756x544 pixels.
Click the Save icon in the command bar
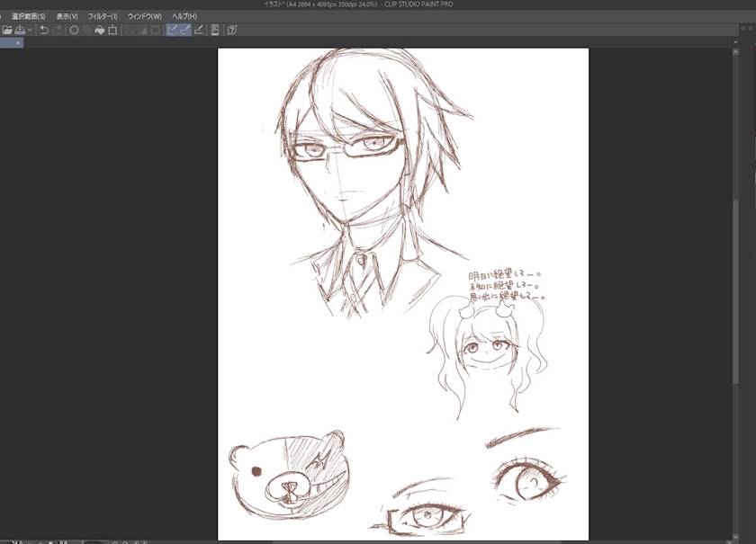point(20,30)
